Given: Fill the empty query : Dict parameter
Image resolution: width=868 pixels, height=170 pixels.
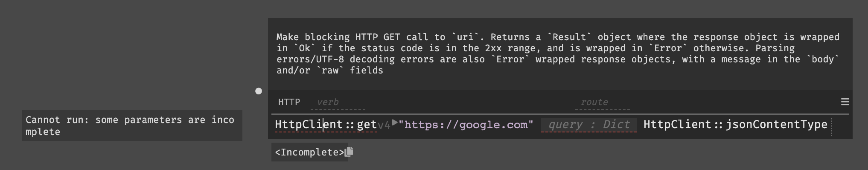Looking at the screenshot, I should pos(589,125).
